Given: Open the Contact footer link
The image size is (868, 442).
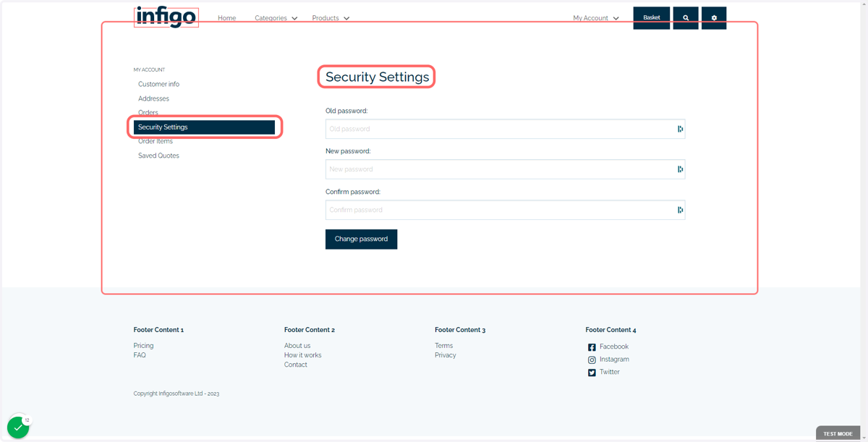Looking at the screenshot, I should coord(295,365).
